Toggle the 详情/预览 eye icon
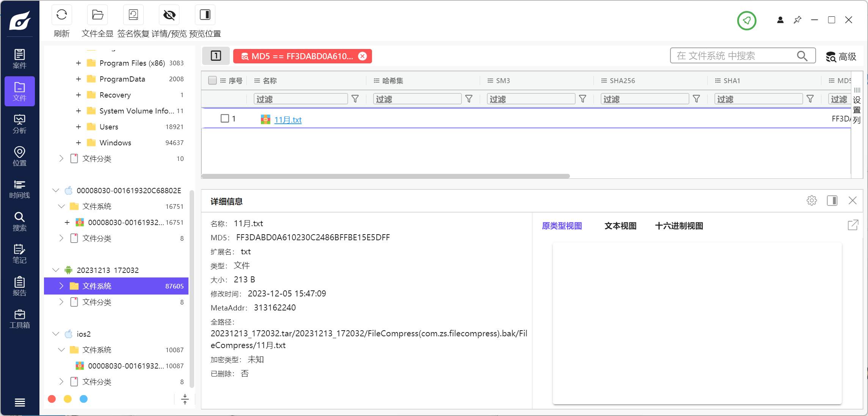Screen dimensions: 868x416 click(x=169, y=15)
